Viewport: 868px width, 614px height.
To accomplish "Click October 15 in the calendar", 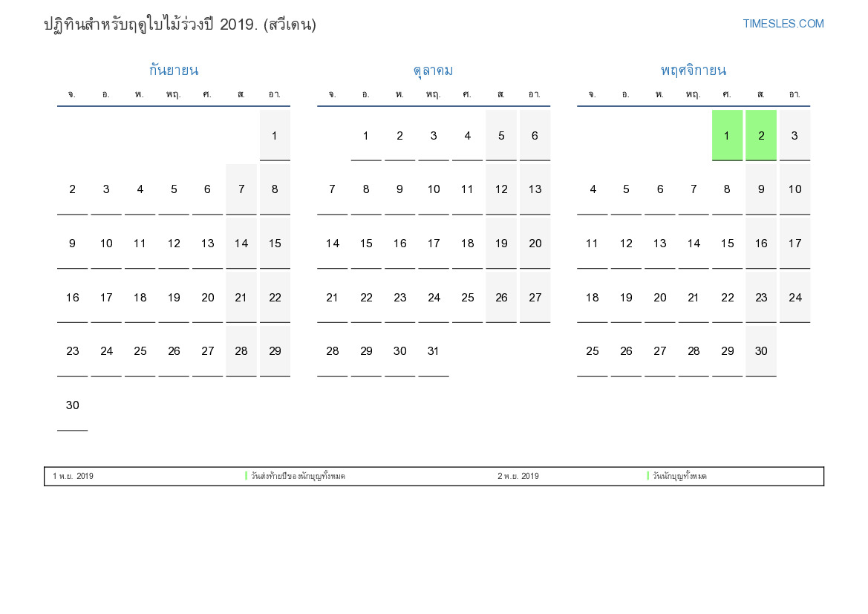I will pyautogui.click(x=366, y=244).
